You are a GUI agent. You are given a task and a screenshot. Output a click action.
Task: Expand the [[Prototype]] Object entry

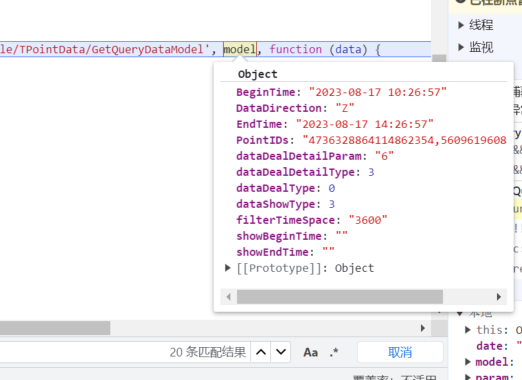coord(228,268)
